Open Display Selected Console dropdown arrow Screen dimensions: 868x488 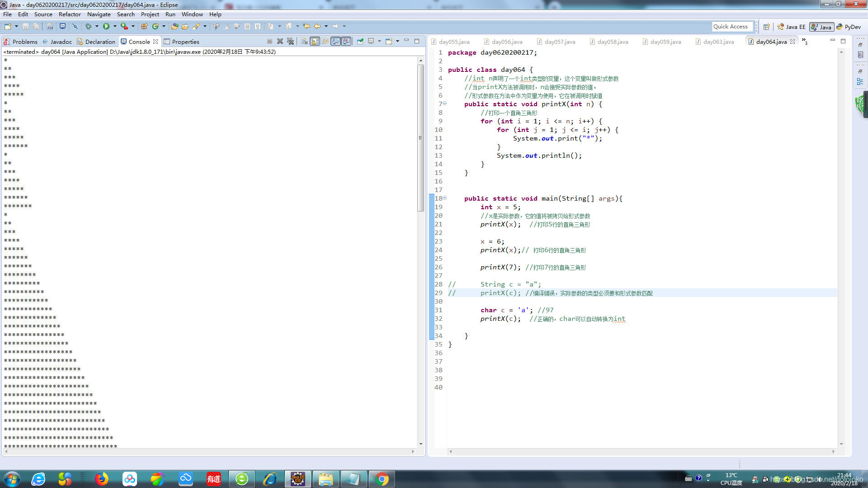(379, 42)
